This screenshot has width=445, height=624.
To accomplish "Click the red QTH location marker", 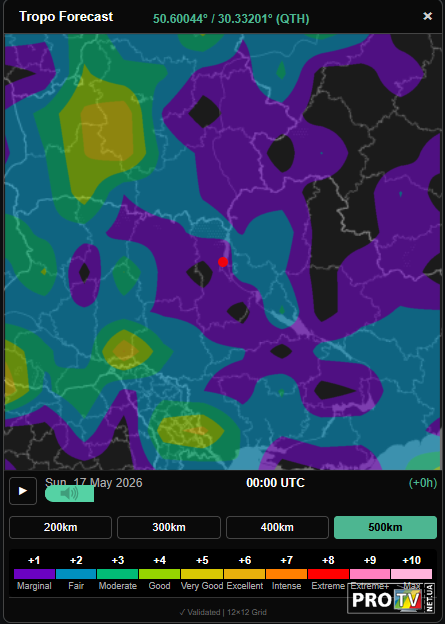I will pyautogui.click(x=223, y=262).
